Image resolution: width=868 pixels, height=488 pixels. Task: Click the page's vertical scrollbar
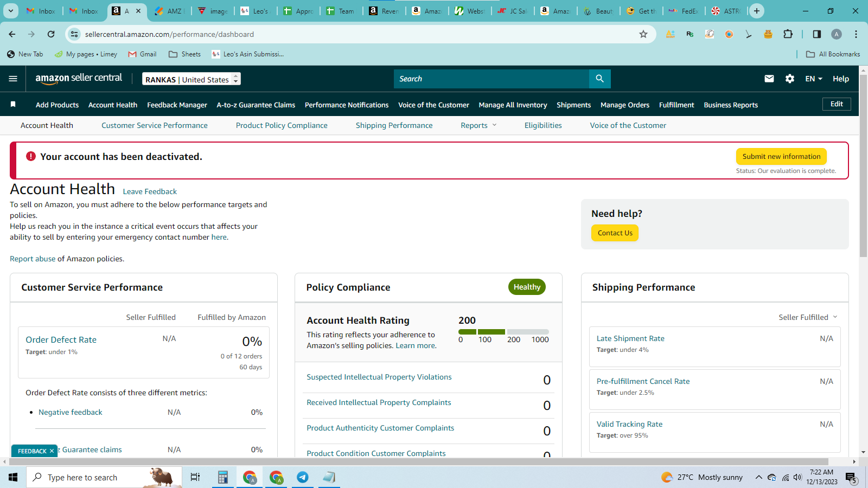864,165
